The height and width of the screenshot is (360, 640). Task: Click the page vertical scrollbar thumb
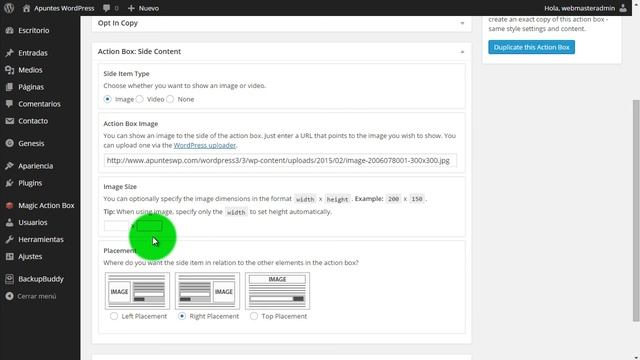coord(636,210)
